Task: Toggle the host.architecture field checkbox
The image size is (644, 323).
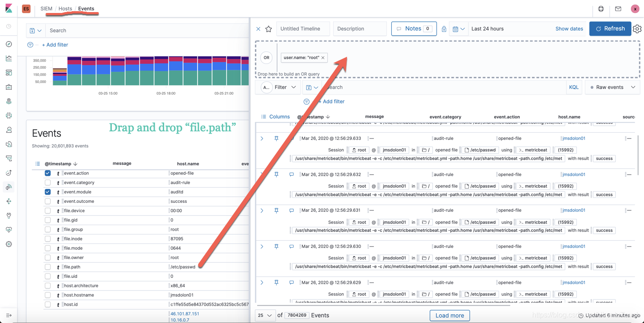Action: pos(48,286)
